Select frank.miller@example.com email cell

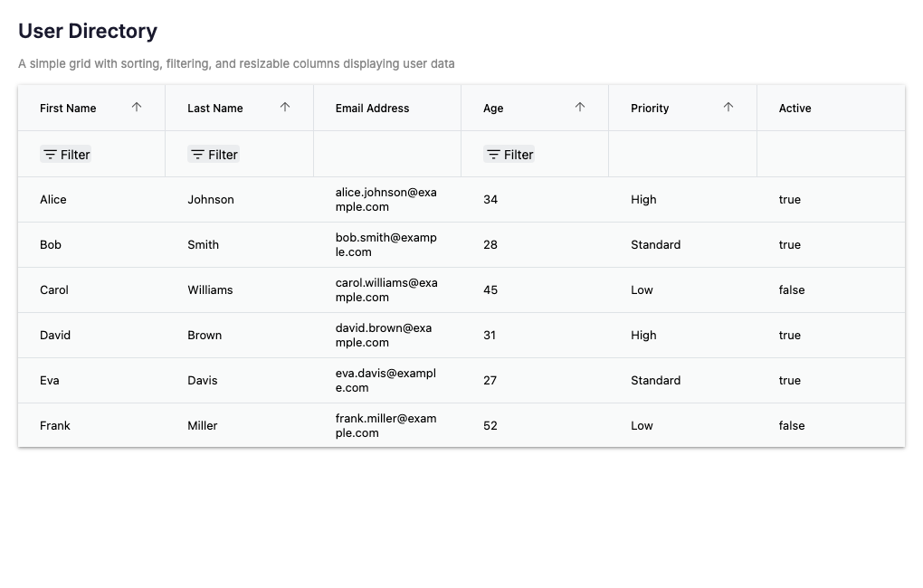point(385,426)
